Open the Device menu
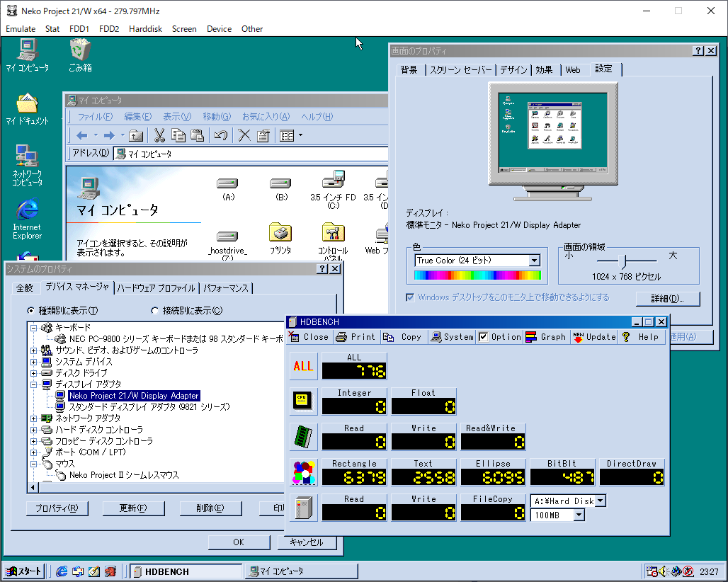 point(219,29)
